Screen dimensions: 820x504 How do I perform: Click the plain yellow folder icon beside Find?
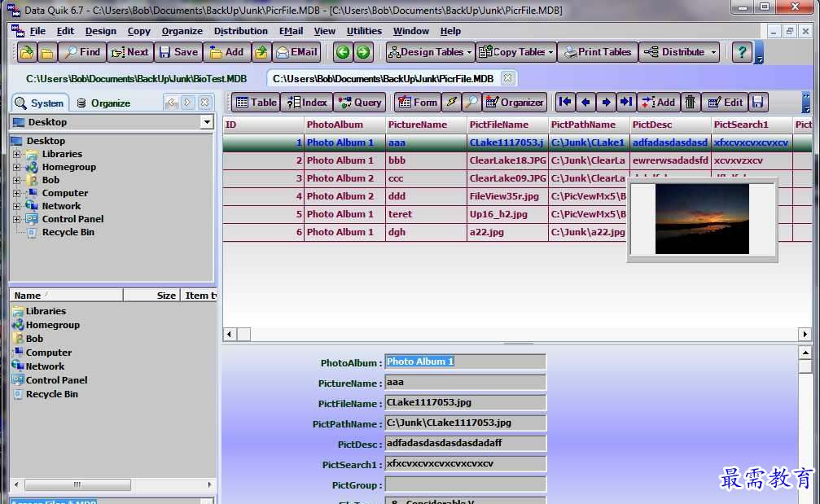tap(46, 52)
